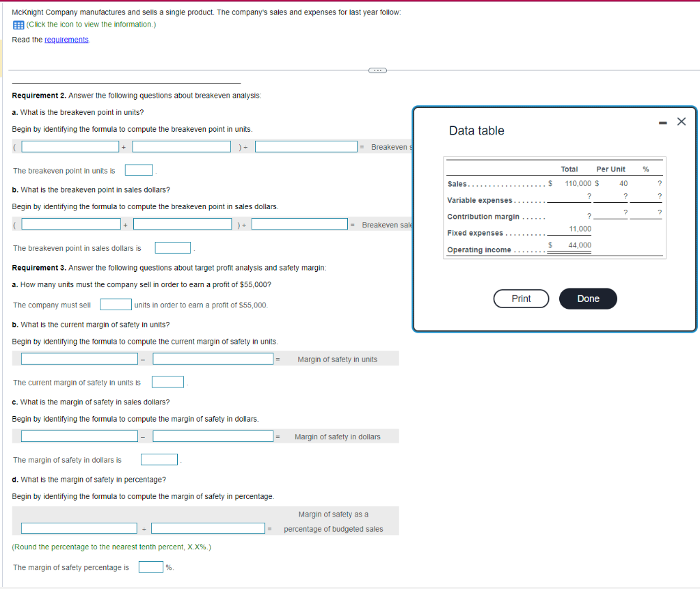Select second field of breakeven sales dollars formula
Viewport: 700px width, 589px height.
183,224
